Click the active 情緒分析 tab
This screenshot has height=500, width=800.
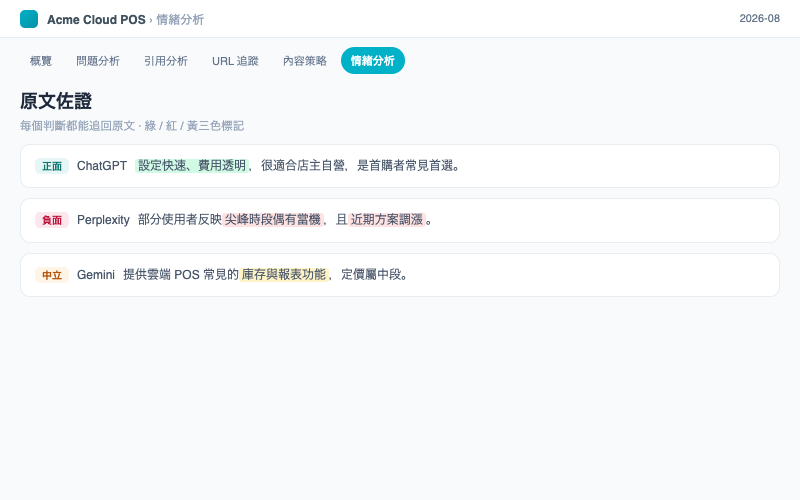point(373,61)
